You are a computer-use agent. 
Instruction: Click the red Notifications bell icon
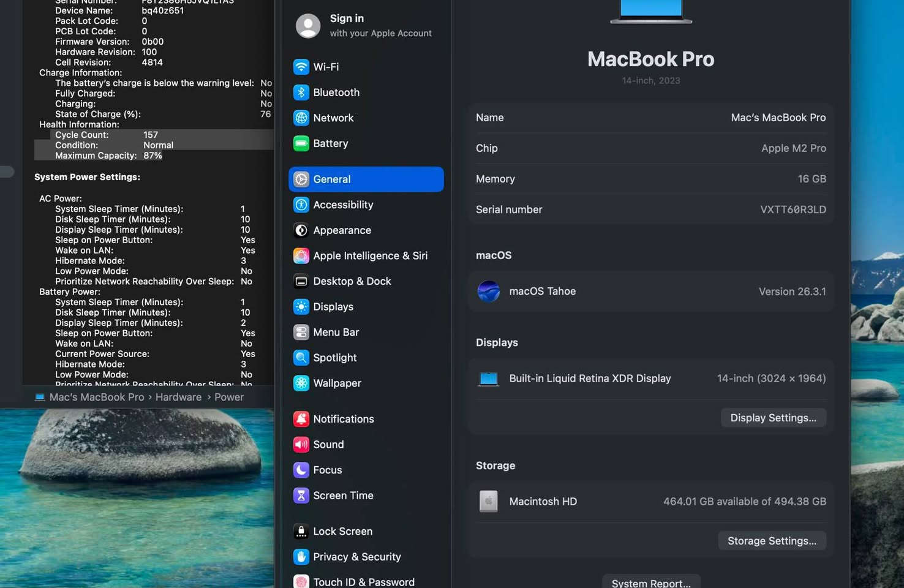tap(301, 419)
